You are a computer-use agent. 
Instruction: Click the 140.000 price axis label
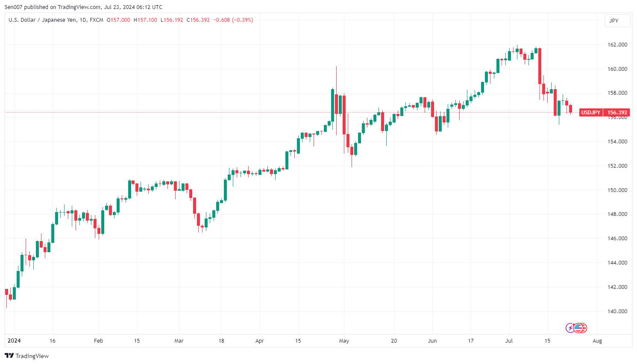coord(617,312)
